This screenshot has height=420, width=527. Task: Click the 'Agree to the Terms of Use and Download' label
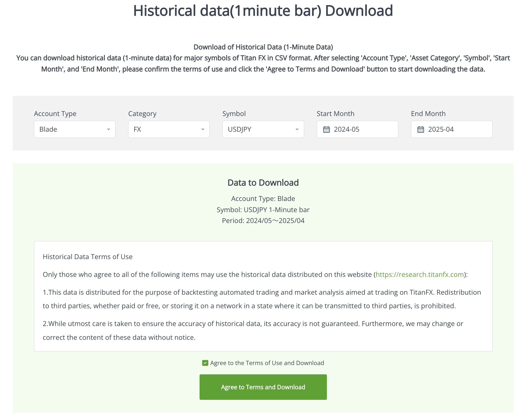[267, 363]
